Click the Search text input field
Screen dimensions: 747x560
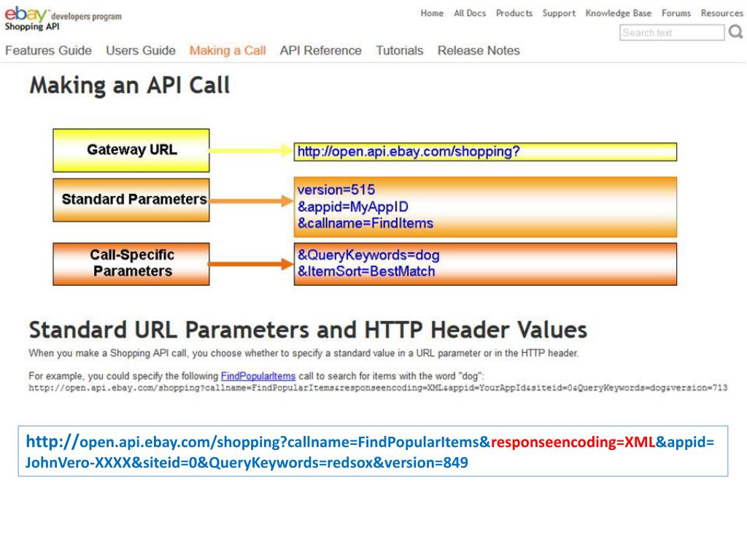672,32
